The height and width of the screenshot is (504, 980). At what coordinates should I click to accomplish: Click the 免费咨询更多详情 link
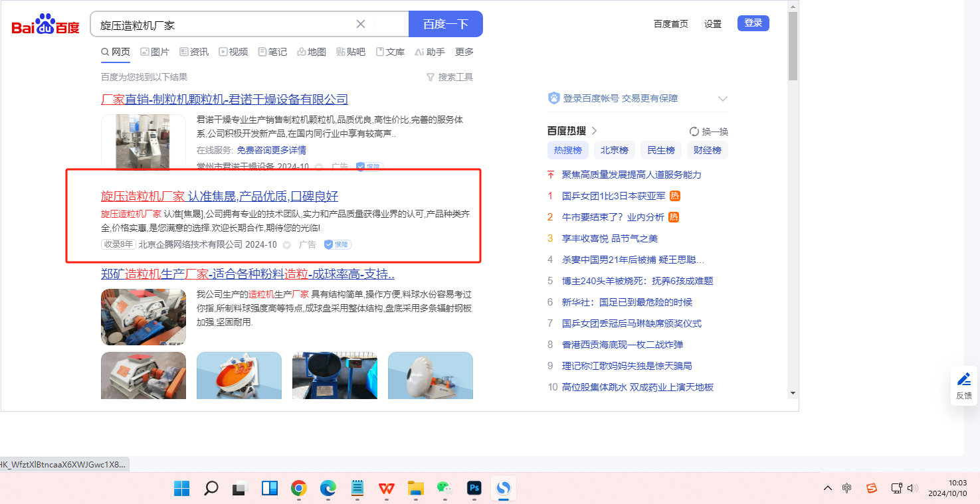[x=272, y=150]
